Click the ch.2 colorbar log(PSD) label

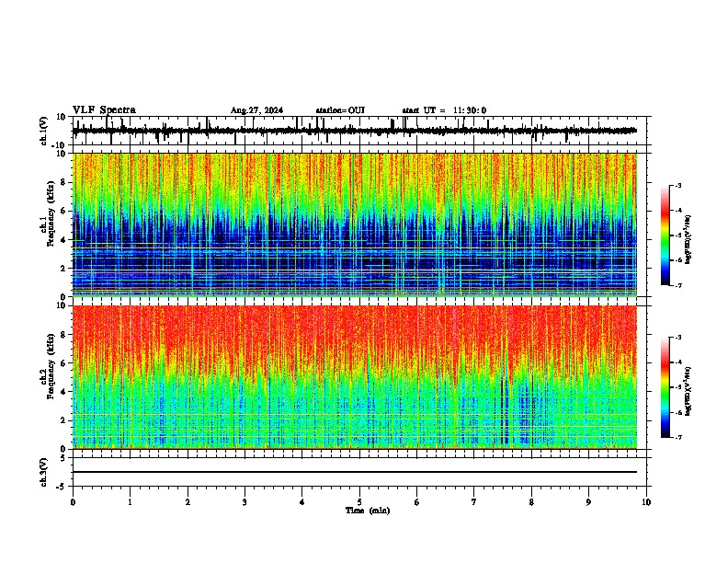[688, 391]
